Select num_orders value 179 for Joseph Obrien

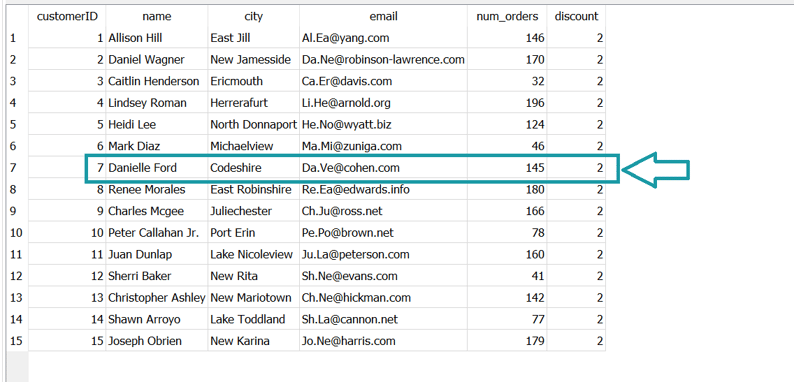coord(507,340)
